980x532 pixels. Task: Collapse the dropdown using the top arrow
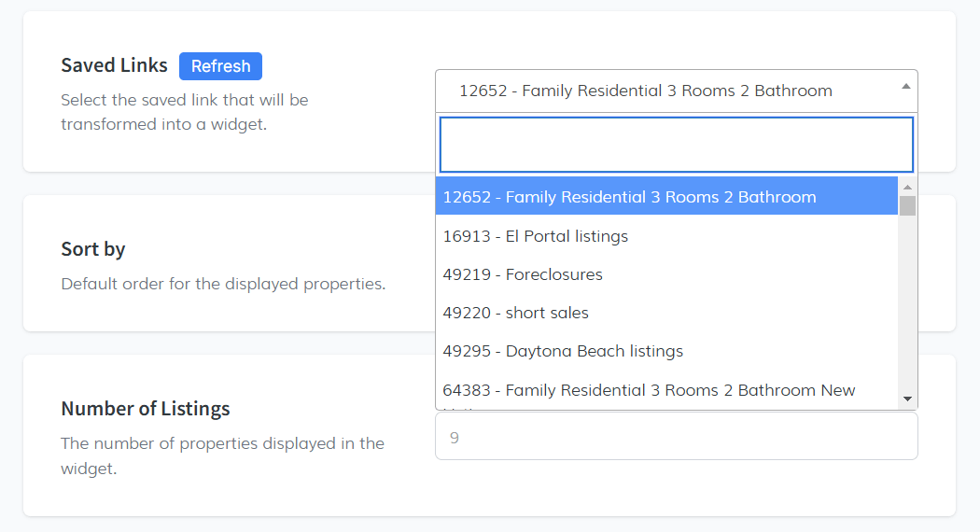coord(905,86)
